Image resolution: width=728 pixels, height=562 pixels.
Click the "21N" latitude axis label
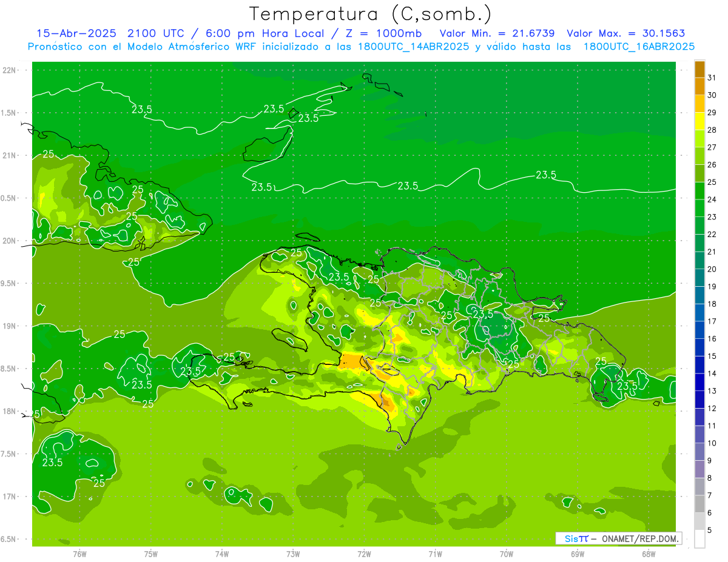pyautogui.click(x=9, y=156)
